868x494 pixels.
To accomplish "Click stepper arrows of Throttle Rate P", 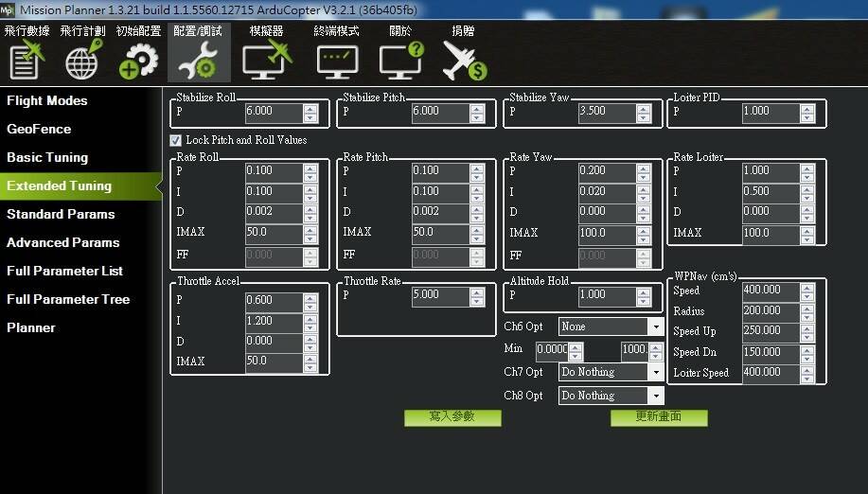I will pyautogui.click(x=477, y=296).
